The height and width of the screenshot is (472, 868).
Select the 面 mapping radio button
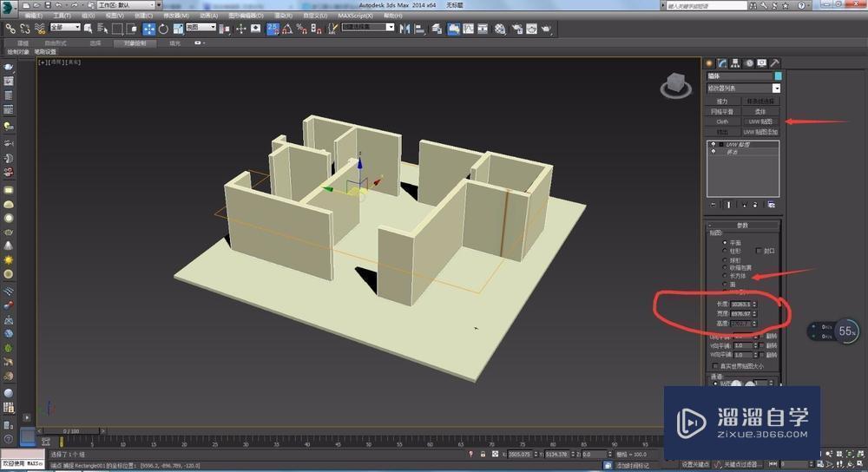click(725, 284)
